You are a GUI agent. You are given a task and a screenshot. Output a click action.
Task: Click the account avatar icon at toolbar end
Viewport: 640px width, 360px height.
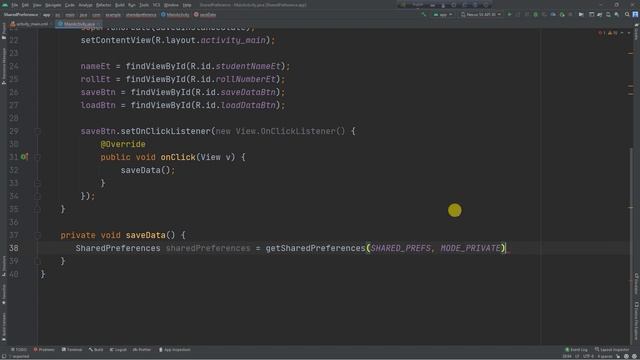[636, 15]
